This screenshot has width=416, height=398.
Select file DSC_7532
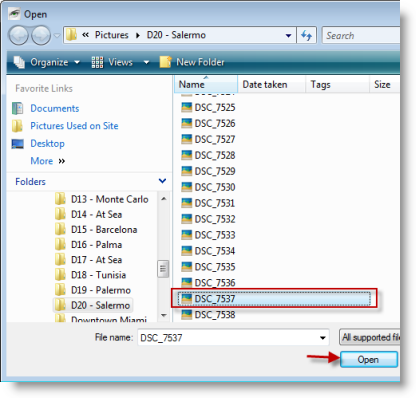208,219
